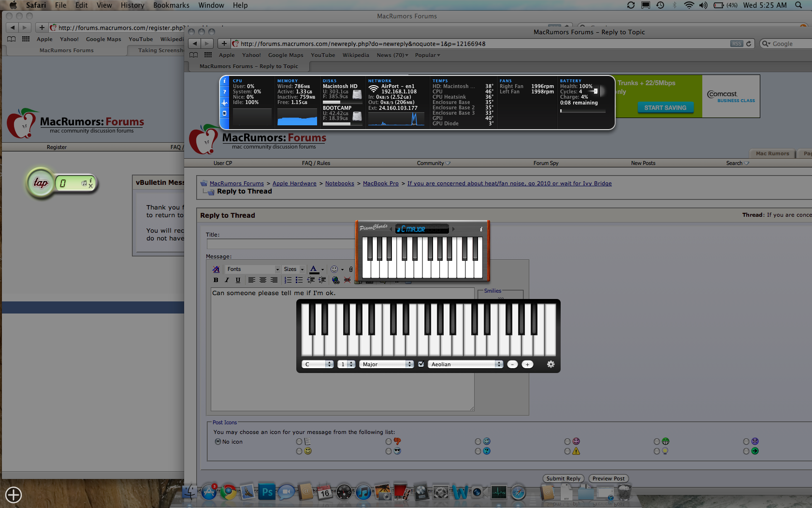
Task: Click the START SAVING ad button
Action: point(665,107)
